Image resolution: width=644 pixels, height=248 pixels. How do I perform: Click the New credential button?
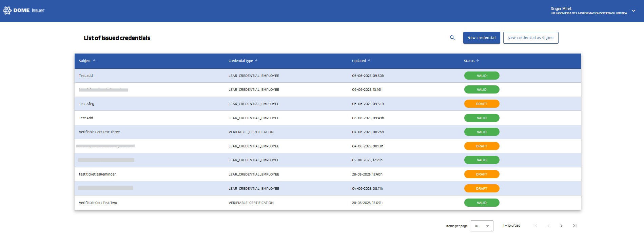pyautogui.click(x=481, y=38)
